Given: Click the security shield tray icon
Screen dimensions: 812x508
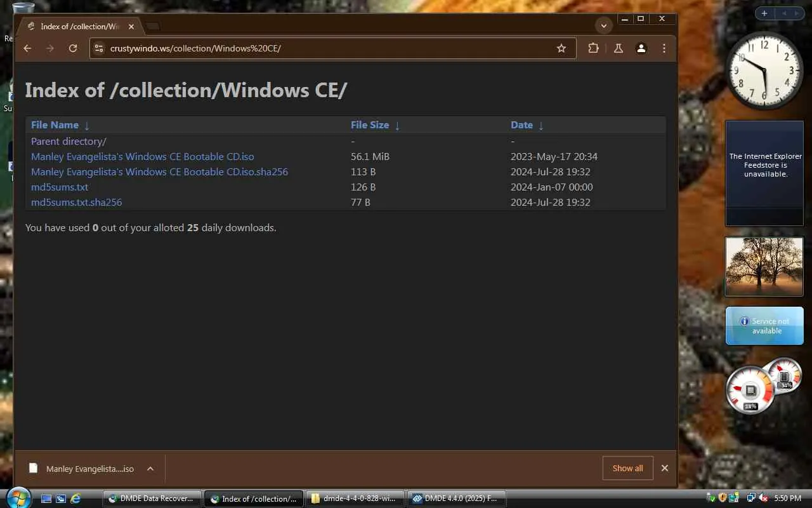Looking at the screenshot, I should [722, 498].
